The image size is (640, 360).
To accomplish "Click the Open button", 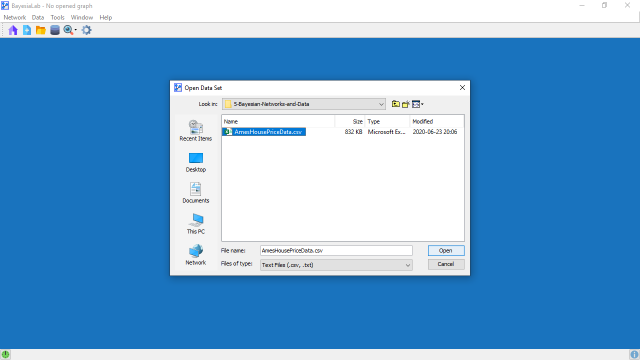I will [446, 251].
